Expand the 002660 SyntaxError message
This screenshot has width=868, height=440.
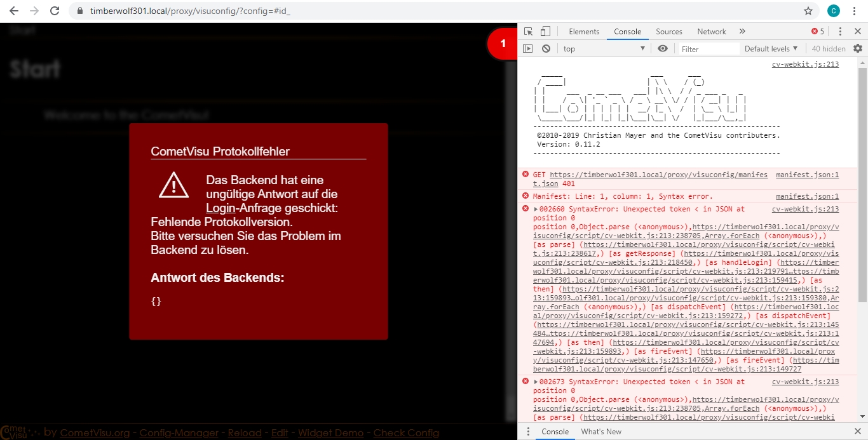(536, 209)
